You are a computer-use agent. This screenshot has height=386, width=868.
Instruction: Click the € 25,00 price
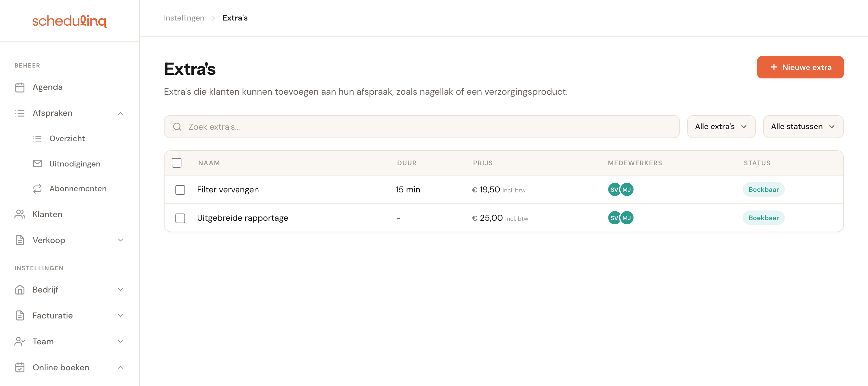point(487,218)
